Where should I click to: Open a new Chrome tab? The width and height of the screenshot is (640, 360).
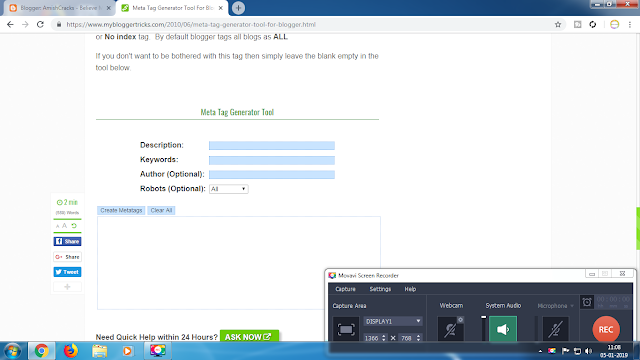point(238,8)
